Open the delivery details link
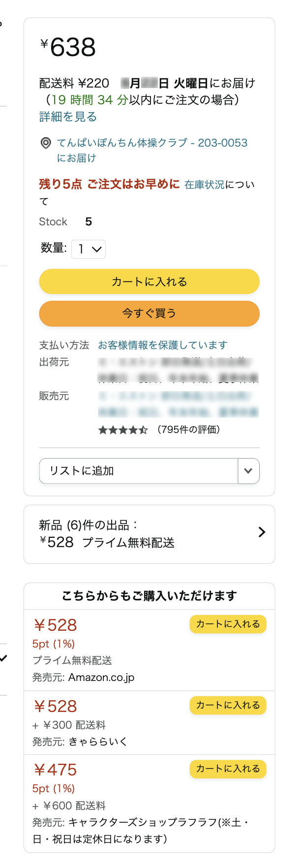Image resolution: width=299 pixels, height=868 pixels. 68,117
